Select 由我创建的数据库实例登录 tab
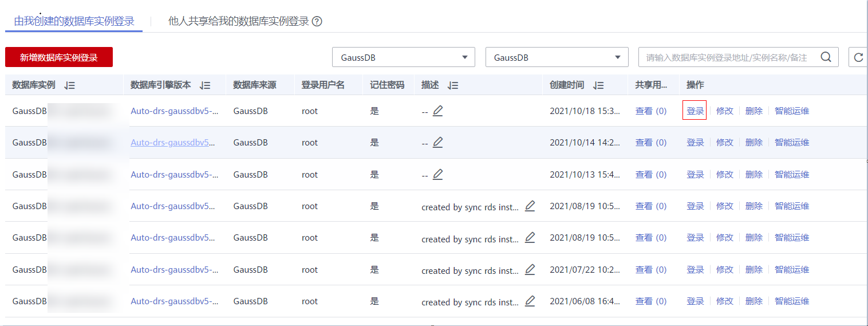Image resolution: width=868 pixels, height=326 pixels. click(74, 22)
